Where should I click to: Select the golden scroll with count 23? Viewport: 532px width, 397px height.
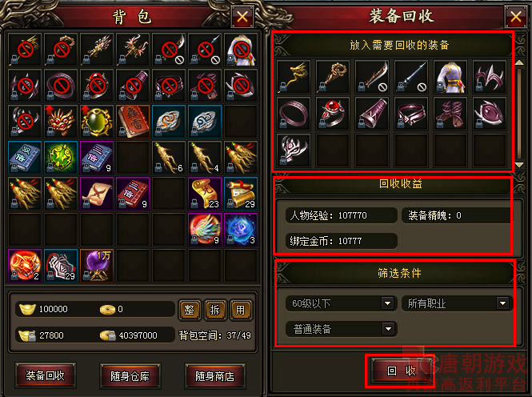tap(205, 194)
